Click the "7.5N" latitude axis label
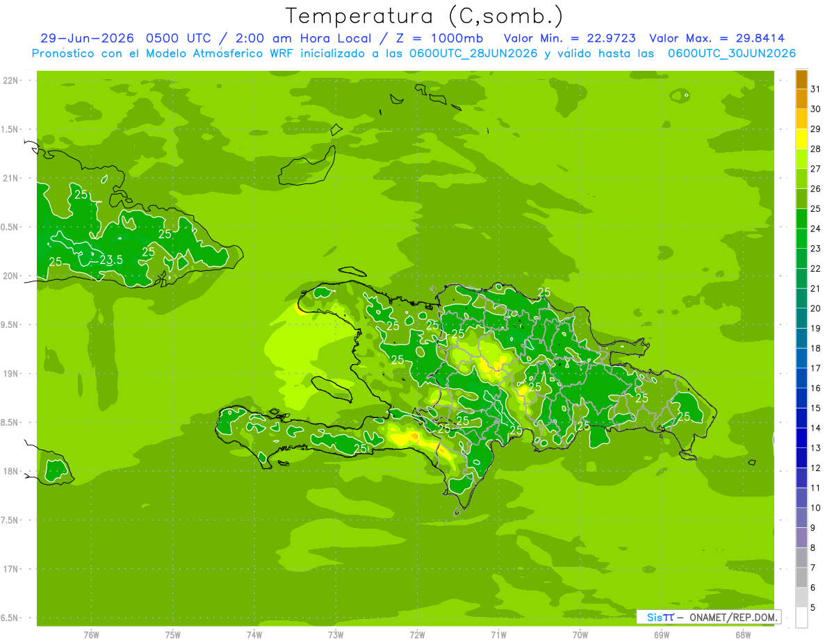This screenshot has width=834, height=644. tap(10, 520)
